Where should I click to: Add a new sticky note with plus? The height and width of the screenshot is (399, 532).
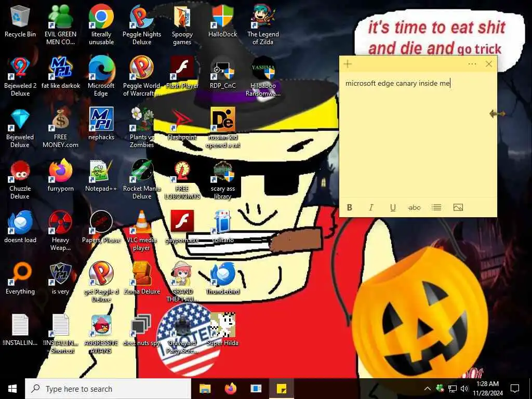pos(348,64)
